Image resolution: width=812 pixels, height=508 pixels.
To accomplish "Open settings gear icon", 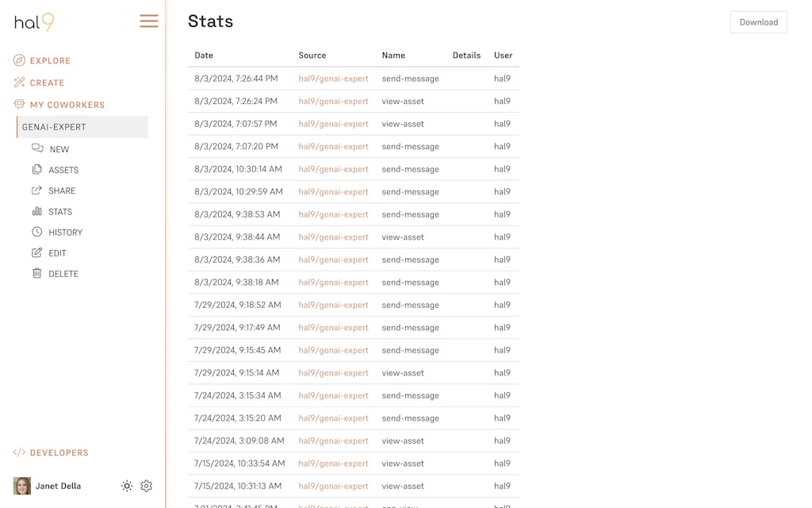I will pyautogui.click(x=147, y=486).
